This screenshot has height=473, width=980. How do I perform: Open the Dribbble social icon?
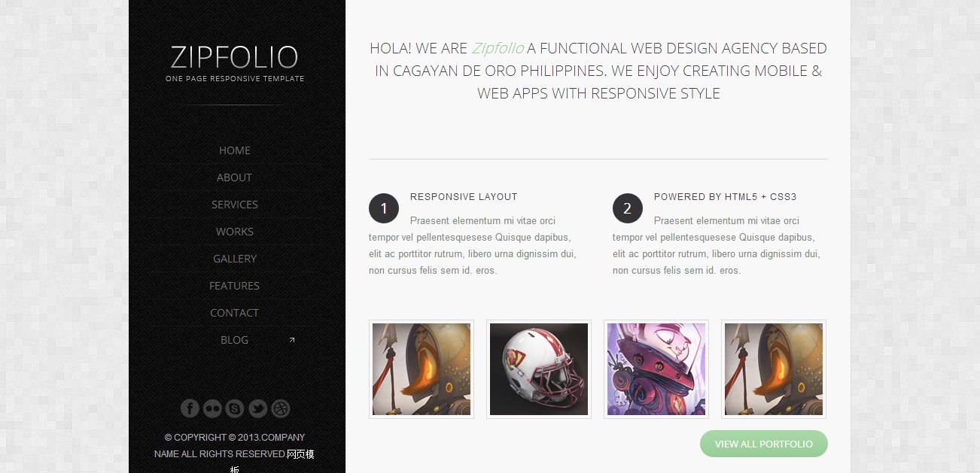coord(280,408)
